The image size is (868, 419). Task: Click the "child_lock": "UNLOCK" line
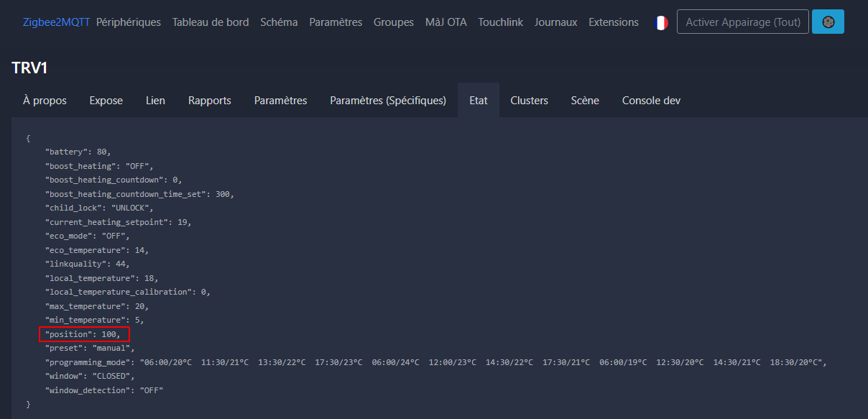click(x=99, y=208)
